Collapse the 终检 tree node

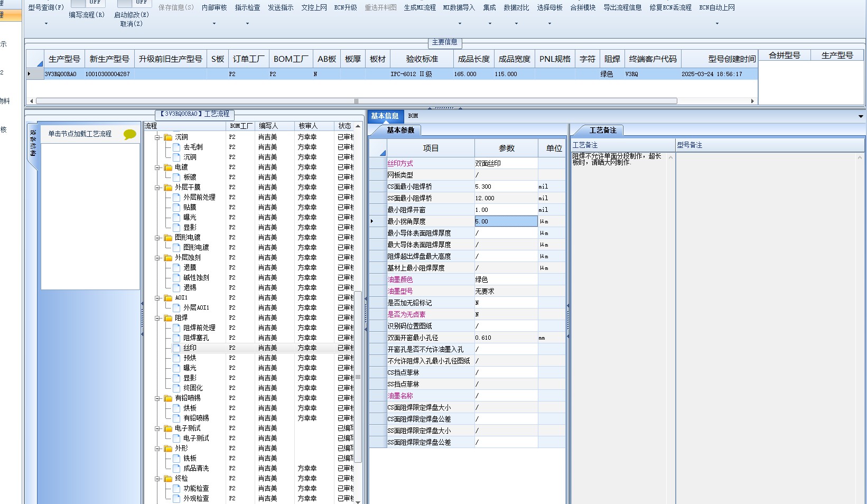click(157, 479)
